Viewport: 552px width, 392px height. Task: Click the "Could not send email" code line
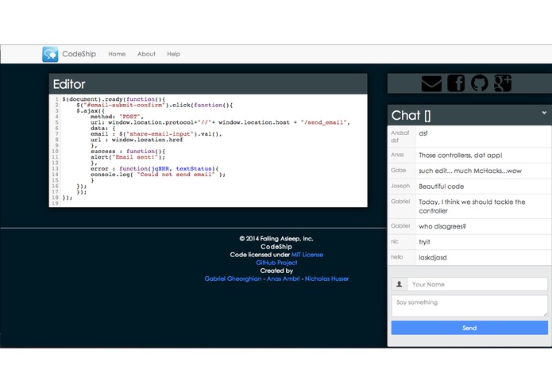pos(158,175)
